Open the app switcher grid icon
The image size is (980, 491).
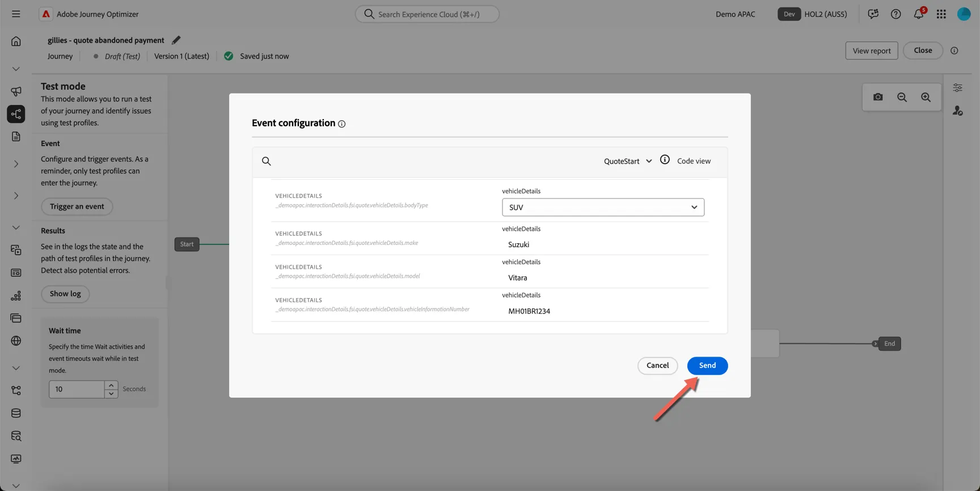(941, 14)
